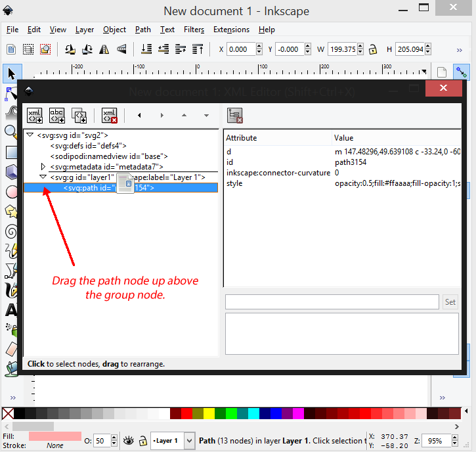
Task: Increase the X position stepper
Action: 259,47
